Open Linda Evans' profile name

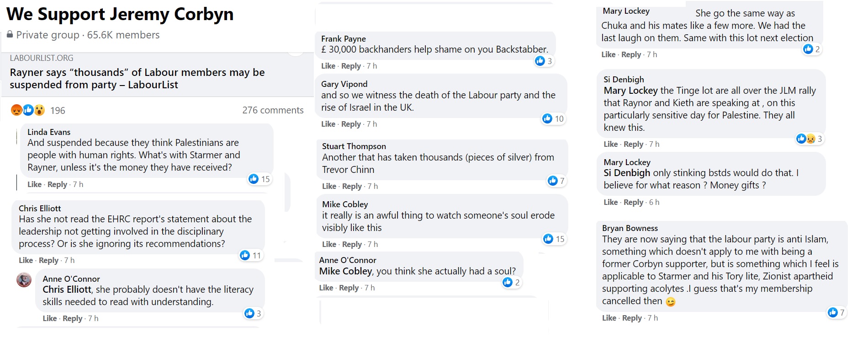tap(49, 132)
